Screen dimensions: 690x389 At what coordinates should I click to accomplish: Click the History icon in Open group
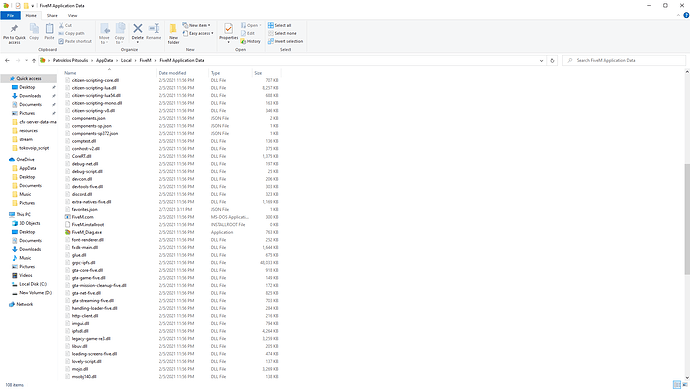(x=250, y=41)
